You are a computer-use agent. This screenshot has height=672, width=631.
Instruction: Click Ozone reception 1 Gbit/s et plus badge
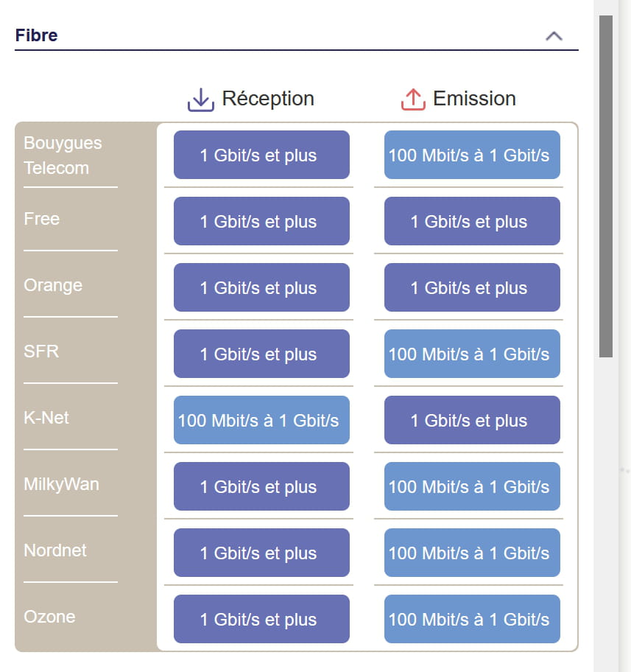point(261,619)
